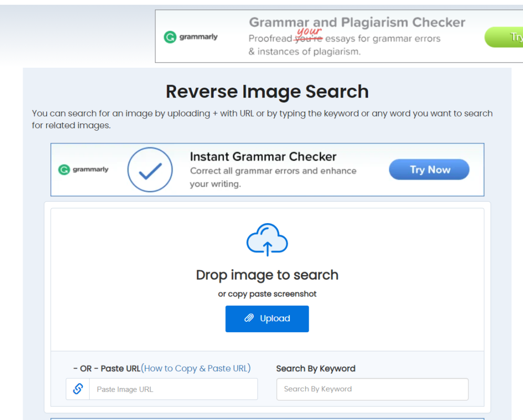The height and width of the screenshot is (420, 523).
Task: Click the chain link icon beside URL field
Action: coord(78,388)
